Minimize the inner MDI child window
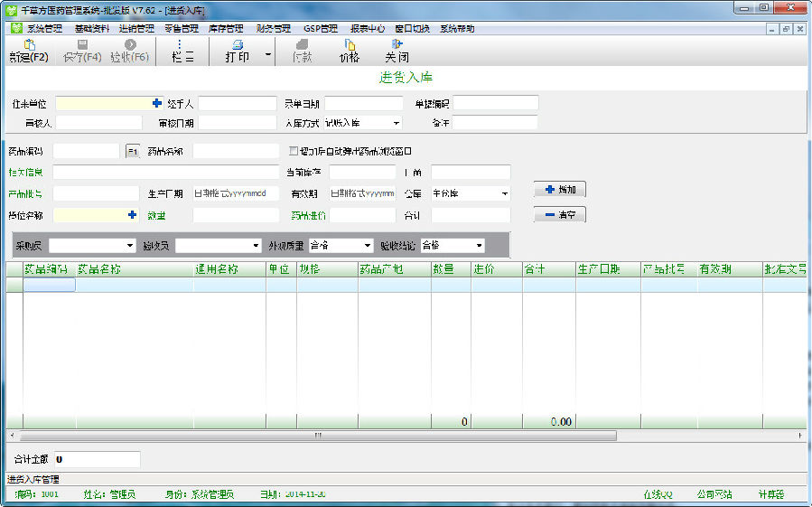 pos(772,29)
